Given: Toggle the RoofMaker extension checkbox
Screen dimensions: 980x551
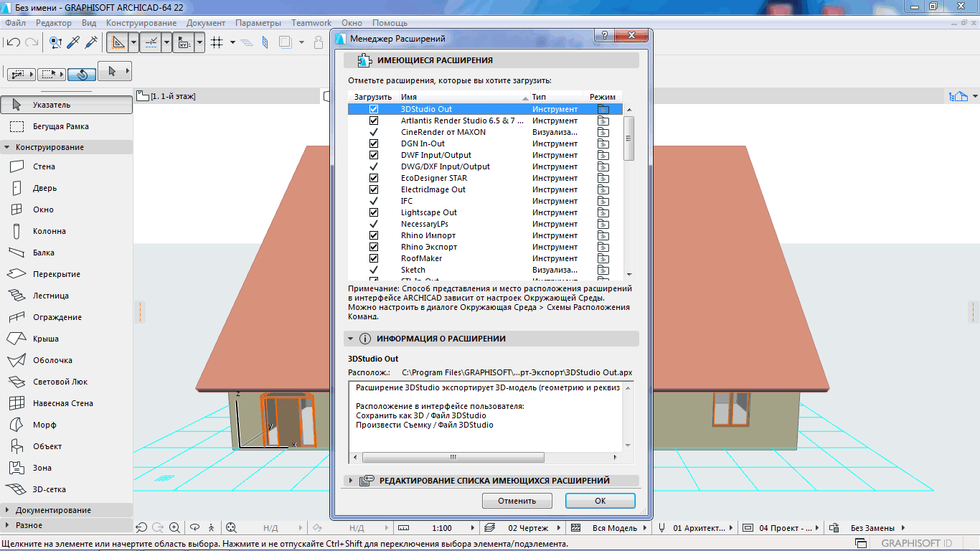Looking at the screenshot, I should (373, 258).
